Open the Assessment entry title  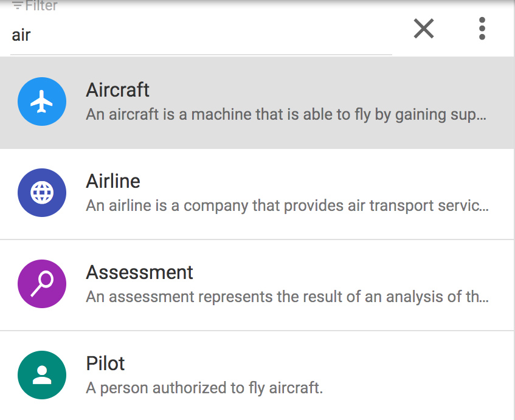(139, 272)
